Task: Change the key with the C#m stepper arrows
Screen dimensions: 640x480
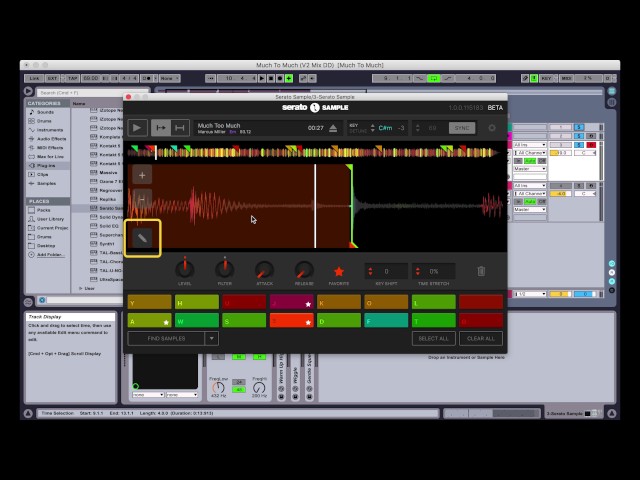Action: click(x=372, y=128)
